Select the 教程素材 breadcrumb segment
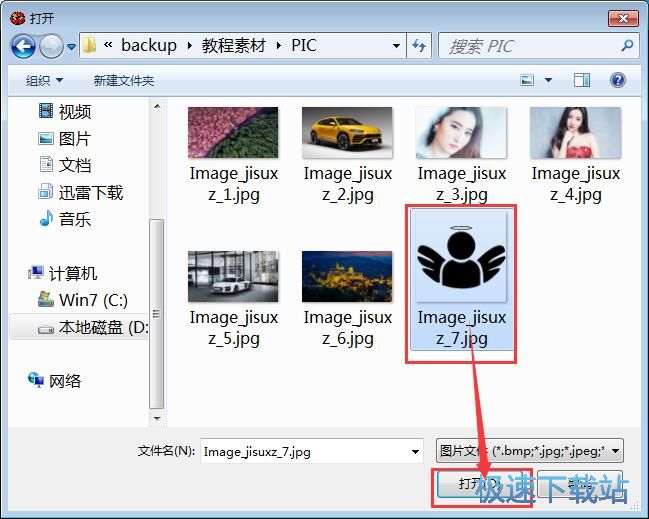This screenshot has height=519, width=649. (x=233, y=45)
